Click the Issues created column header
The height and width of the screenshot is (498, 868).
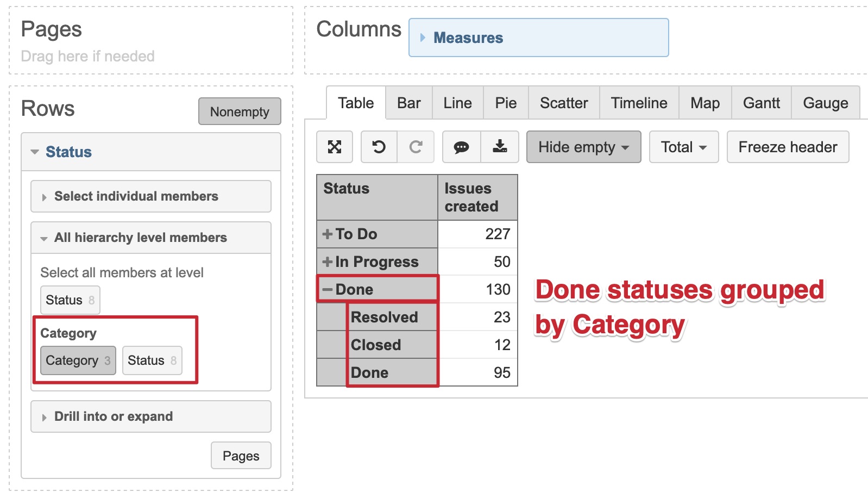478,197
